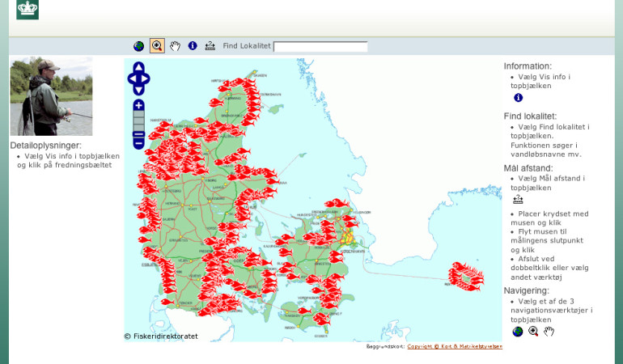Open the Kort & Matrikelstyrelsen copyright link

pos(454,346)
